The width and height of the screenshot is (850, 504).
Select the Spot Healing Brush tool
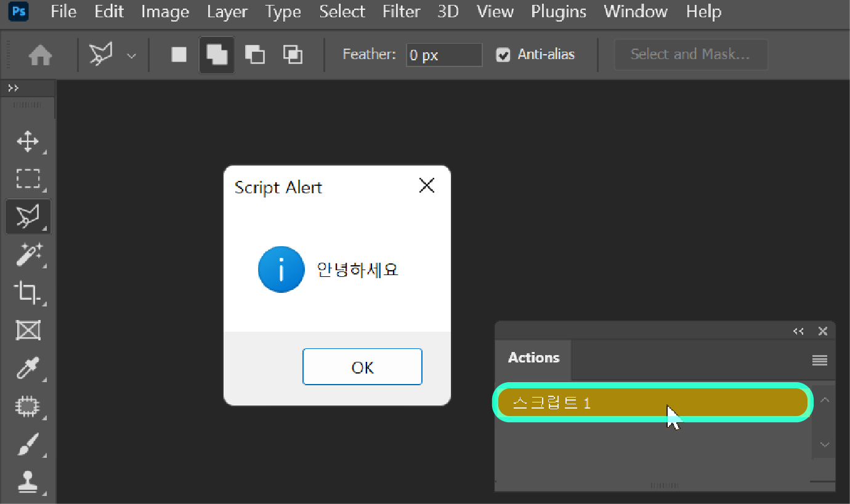(28, 407)
